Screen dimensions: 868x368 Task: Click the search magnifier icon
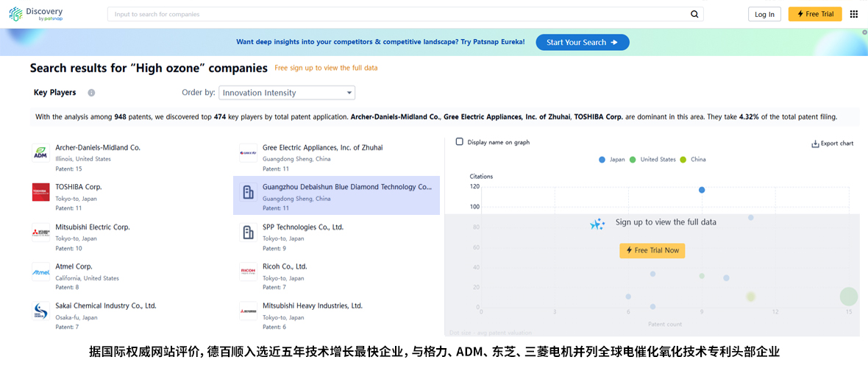[694, 15]
